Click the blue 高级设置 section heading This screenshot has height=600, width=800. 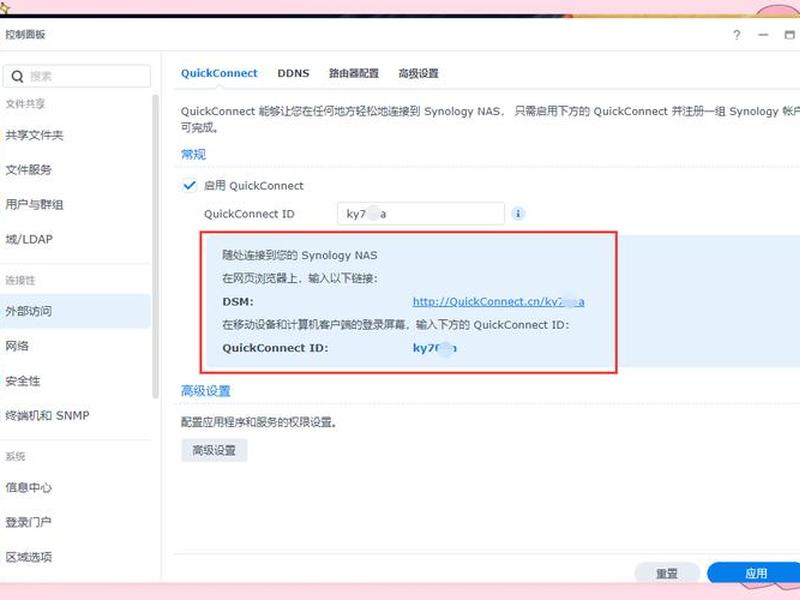(206, 391)
